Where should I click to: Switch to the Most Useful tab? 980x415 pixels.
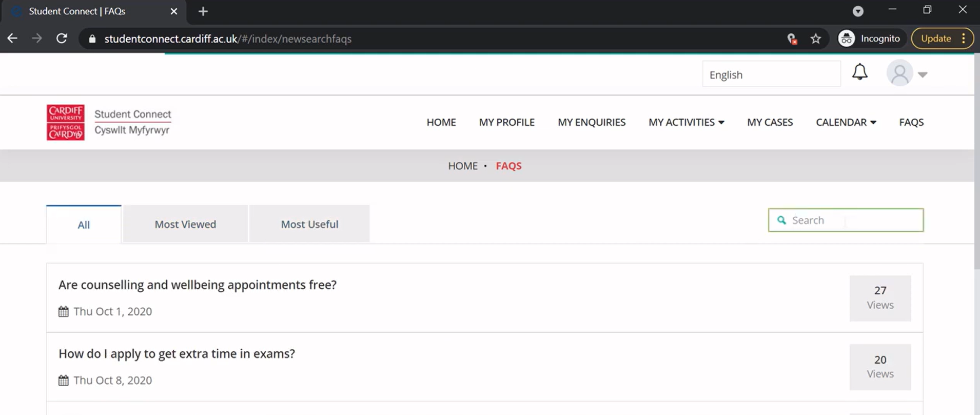309,224
